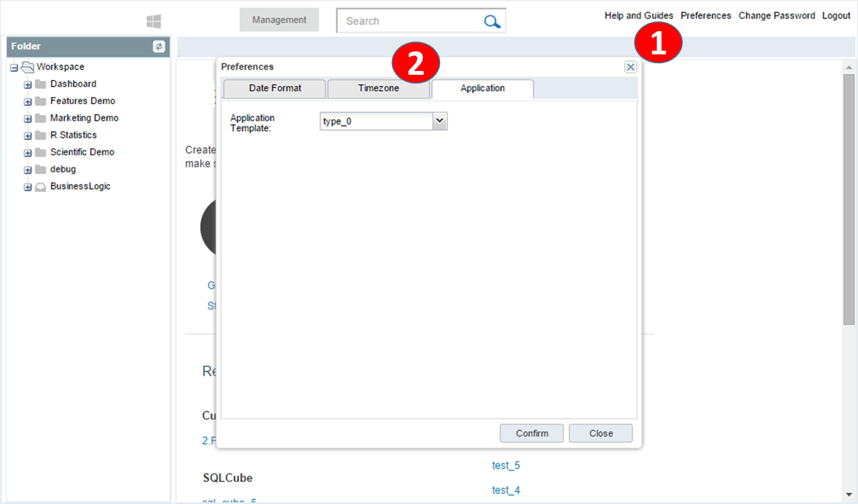Image resolution: width=858 pixels, height=504 pixels.
Task: Select the Marketing Demo tree item
Action: tap(84, 118)
